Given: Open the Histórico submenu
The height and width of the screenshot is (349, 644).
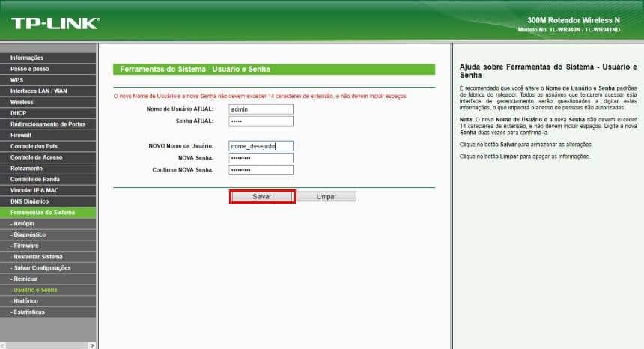Looking at the screenshot, I should point(48,301).
